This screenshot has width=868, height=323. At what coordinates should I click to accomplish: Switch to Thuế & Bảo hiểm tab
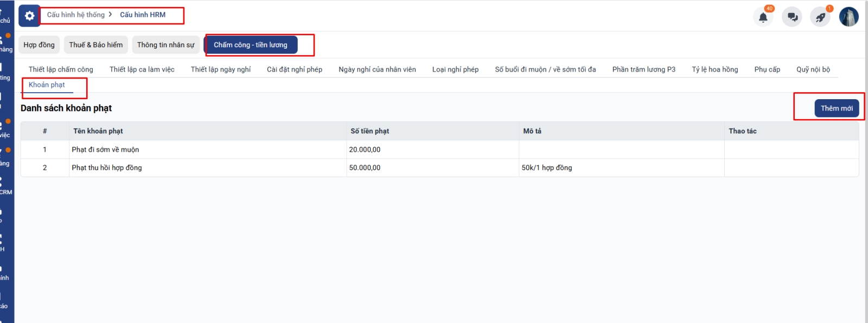[x=96, y=45]
